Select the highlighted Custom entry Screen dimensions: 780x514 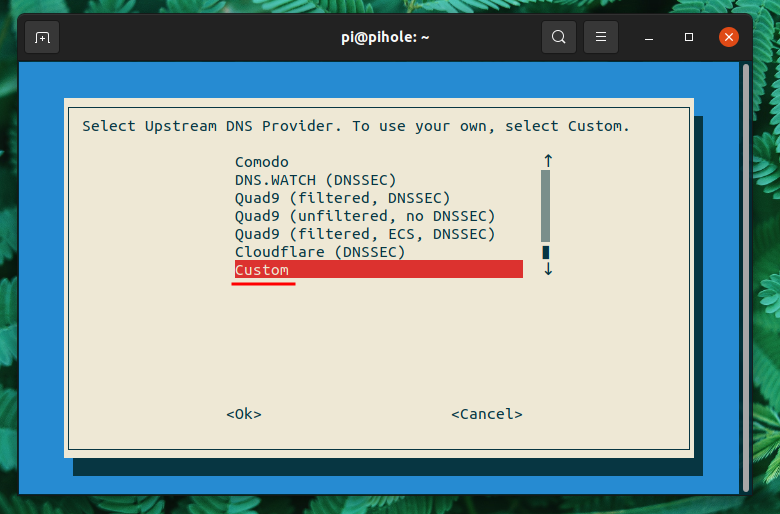(x=379, y=269)
